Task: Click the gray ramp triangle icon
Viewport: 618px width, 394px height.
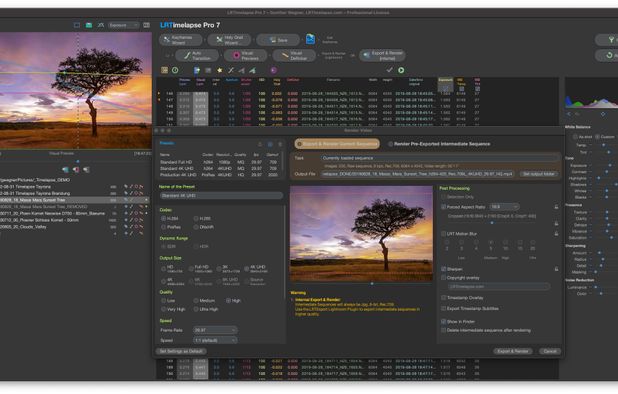Action: pos(241,70)
